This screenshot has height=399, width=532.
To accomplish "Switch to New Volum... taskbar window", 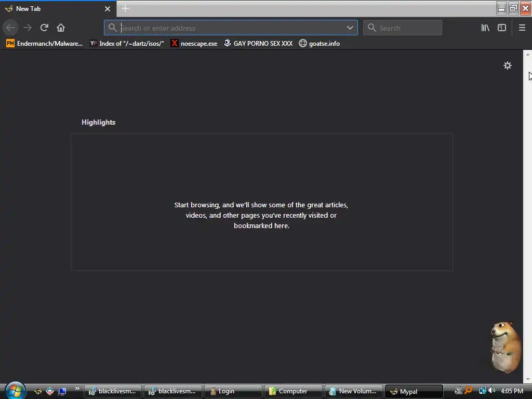I will [353, 391].
